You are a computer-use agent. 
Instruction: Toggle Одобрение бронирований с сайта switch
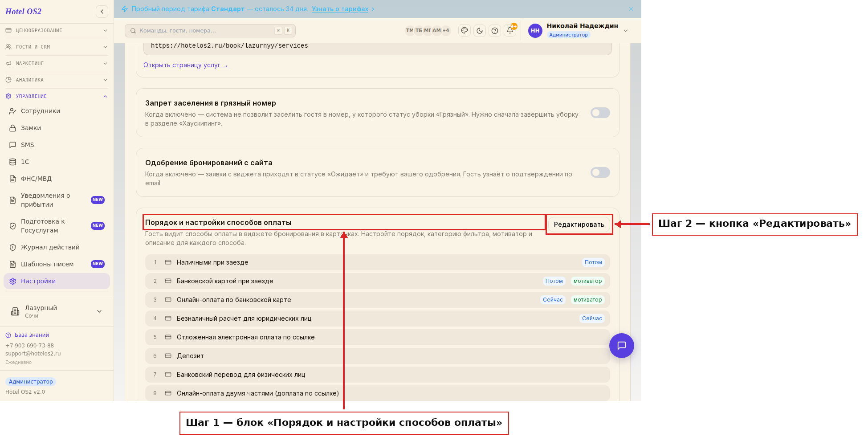point(600,172)
